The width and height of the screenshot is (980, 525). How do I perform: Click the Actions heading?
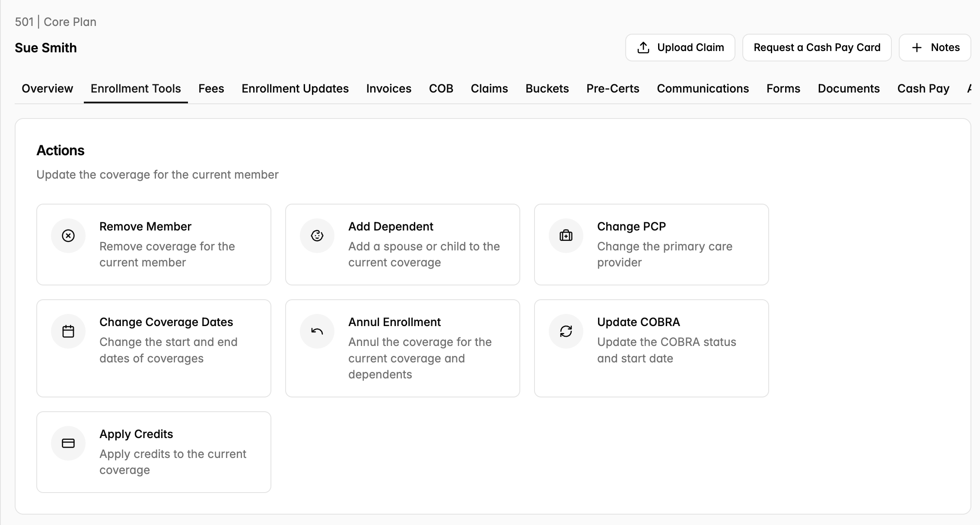[60, 150]
